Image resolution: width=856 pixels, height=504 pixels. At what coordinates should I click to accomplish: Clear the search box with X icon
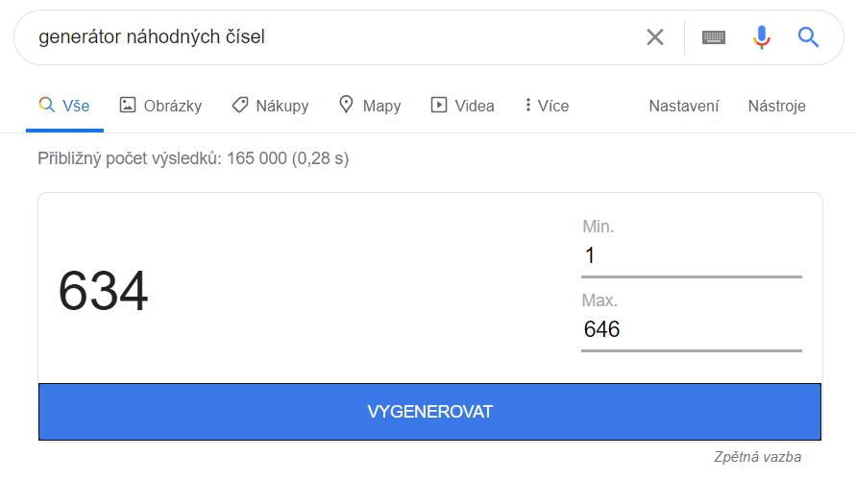(655, 37)
